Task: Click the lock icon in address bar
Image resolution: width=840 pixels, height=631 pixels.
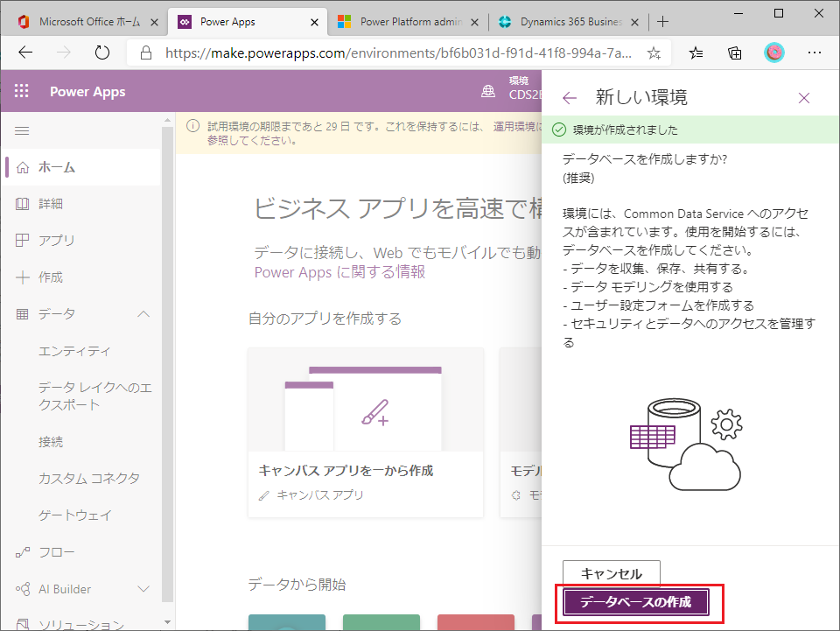Action: click(146, 53)
